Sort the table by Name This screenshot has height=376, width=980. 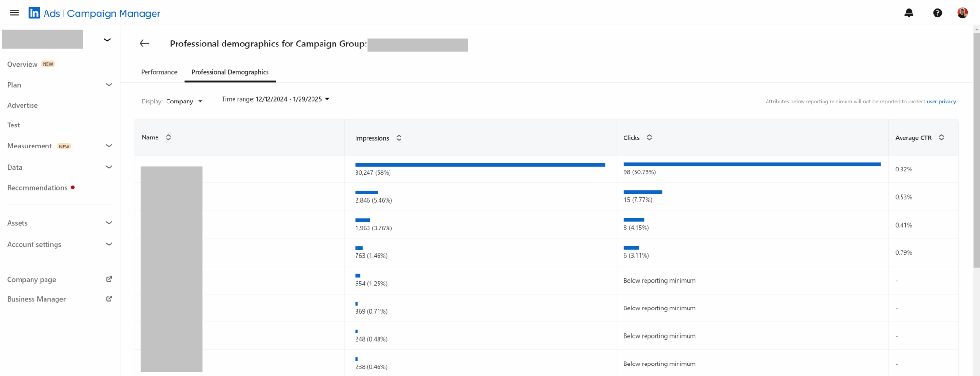pos(168,137)
